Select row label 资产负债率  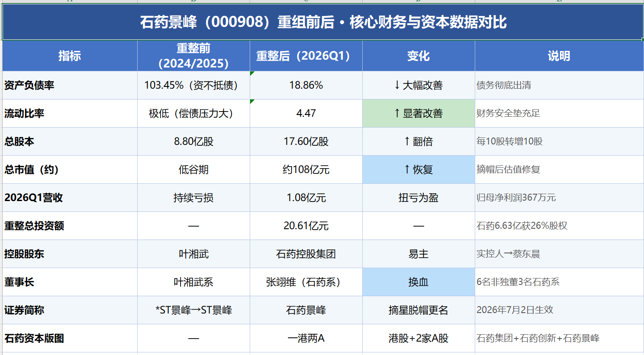point(70,85)
